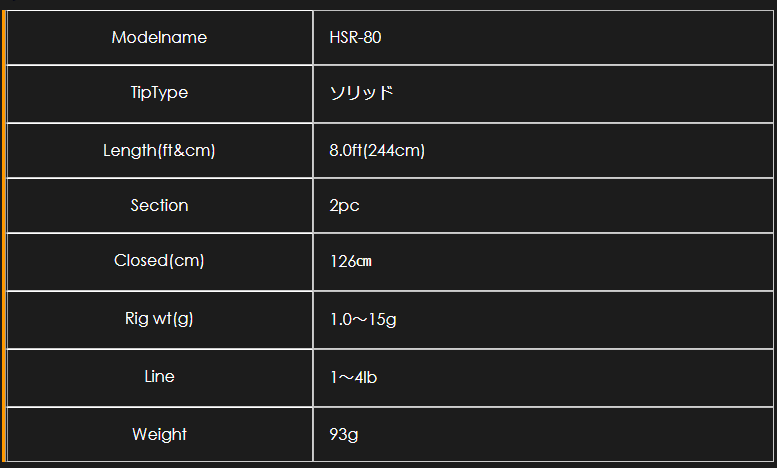
Task: Select the 93g weight value
Action: point(344,435)
